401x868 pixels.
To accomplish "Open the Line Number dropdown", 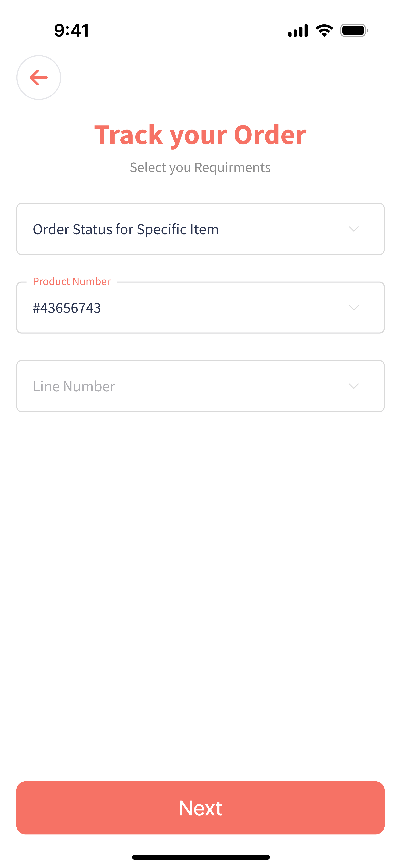I will tap(200, 386).
